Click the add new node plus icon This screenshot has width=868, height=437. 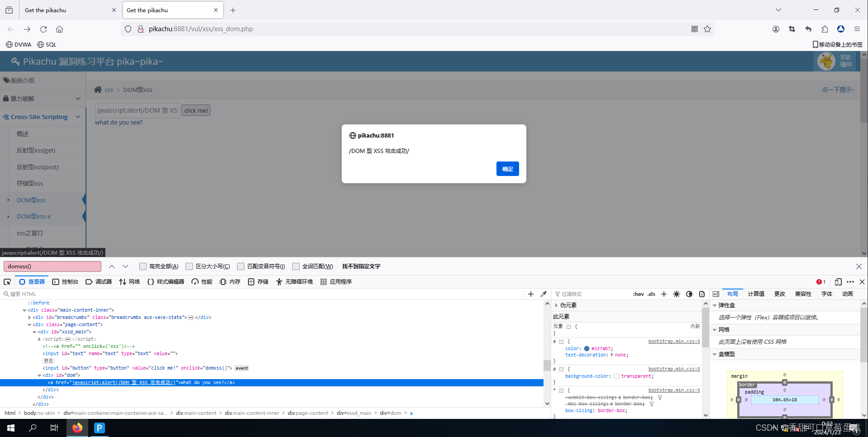pos(531,294)
